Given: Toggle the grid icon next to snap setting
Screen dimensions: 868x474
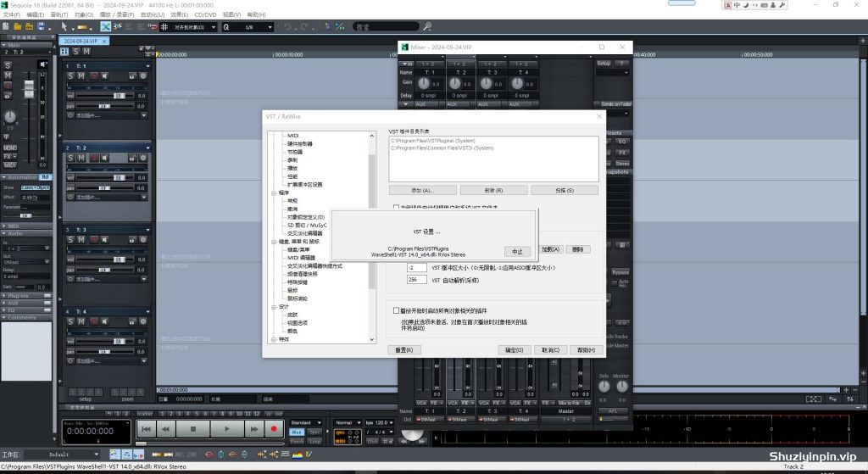Looking at the screenshot, I should (x=164, y=26).
